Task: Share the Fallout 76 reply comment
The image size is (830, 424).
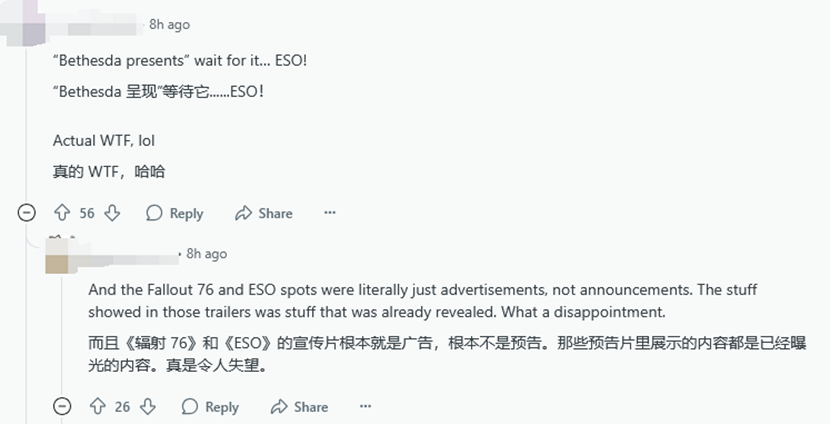Action: coord(299,407)
